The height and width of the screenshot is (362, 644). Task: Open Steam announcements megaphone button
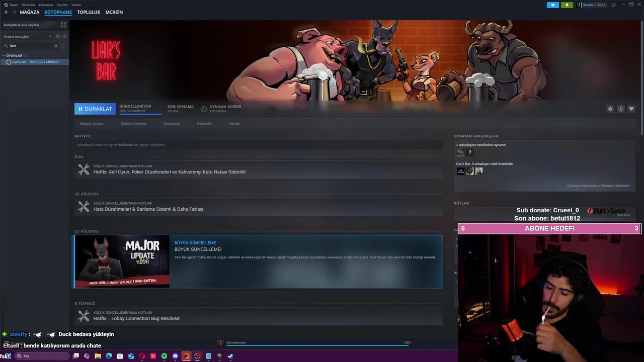coord(552,5)
